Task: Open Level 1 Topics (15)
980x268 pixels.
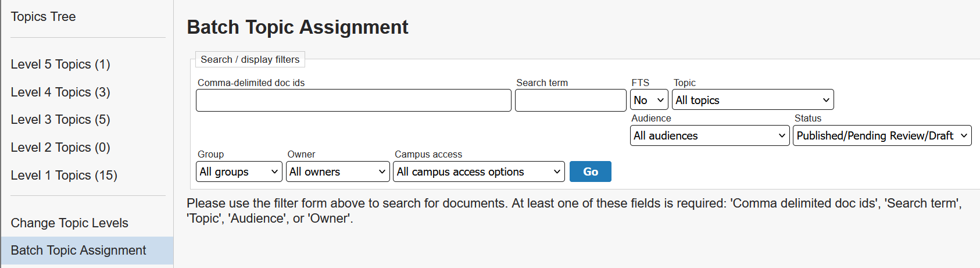Action: coord(64,176)
